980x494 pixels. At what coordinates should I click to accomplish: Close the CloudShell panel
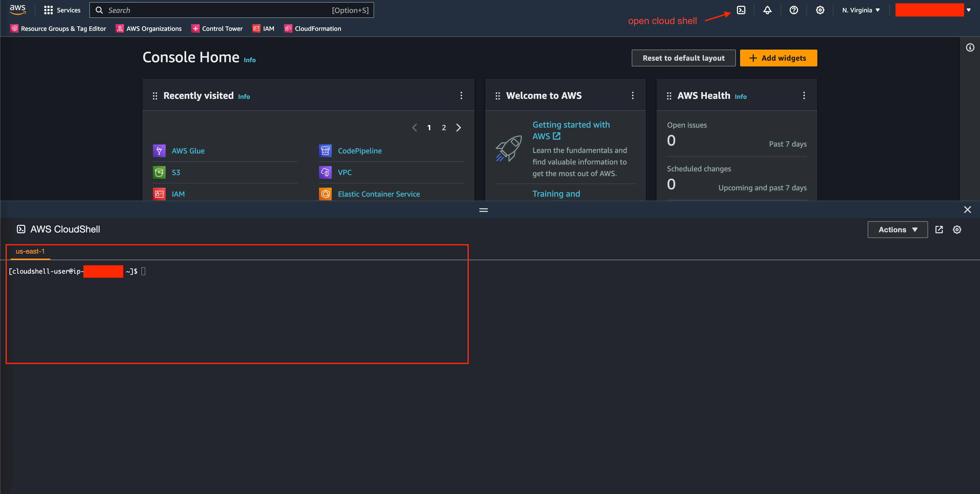[x=967, y=210]
